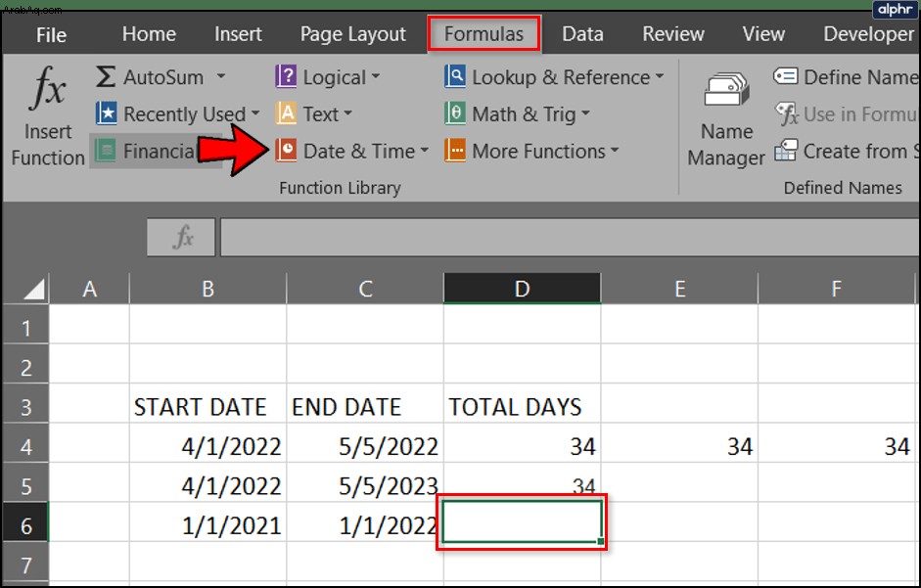
Task: Click the Date & Time clock icon
Action: coord(286,151)
